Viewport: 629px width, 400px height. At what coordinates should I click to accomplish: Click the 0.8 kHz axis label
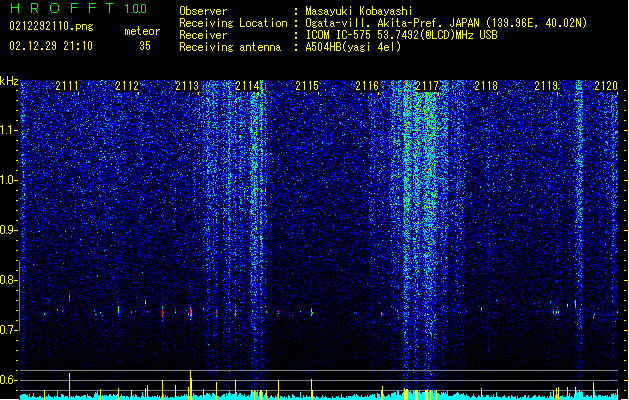pyautogui.click(x=9, y=280)
